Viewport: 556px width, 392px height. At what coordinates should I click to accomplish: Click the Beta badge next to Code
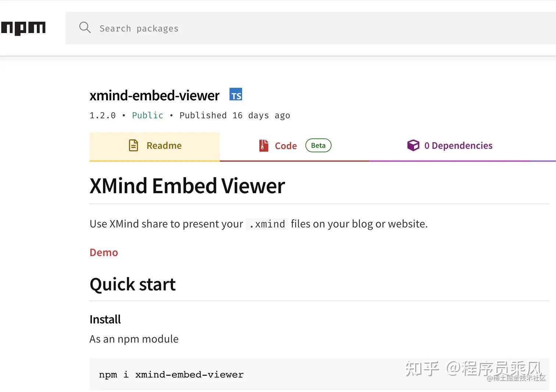tap(318, 145)
